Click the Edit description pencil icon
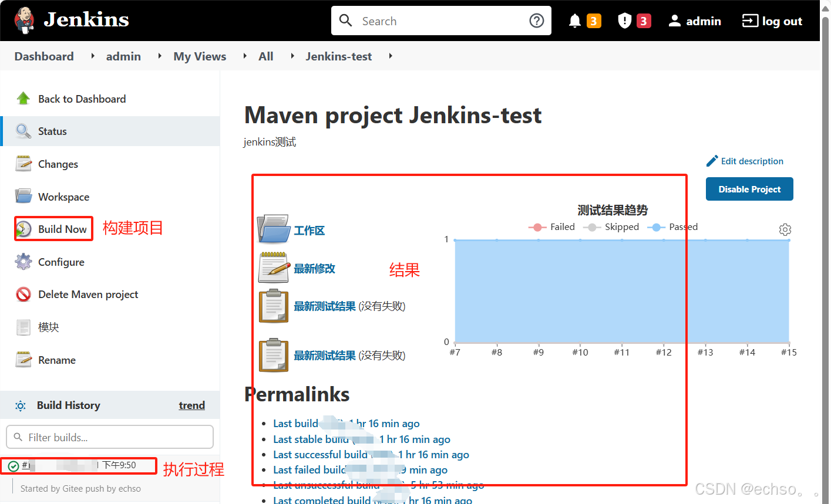This screenshot has width=831, height=504. pos(712,161)
